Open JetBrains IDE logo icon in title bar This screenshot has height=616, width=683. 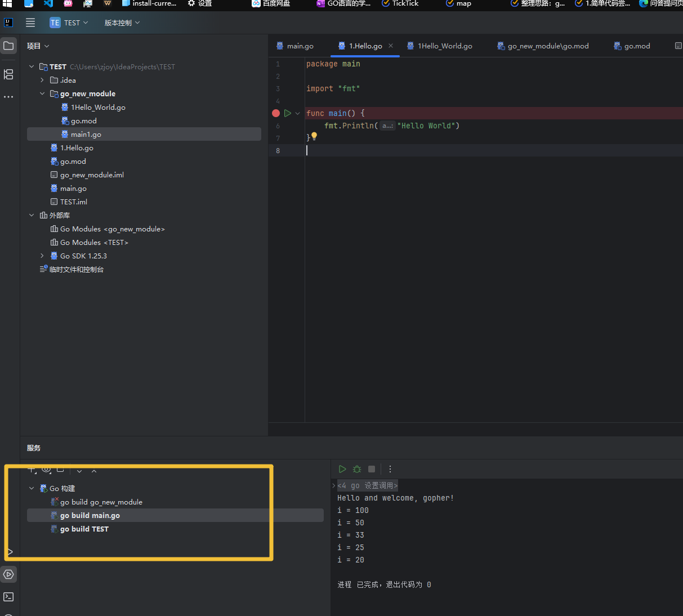8,23
